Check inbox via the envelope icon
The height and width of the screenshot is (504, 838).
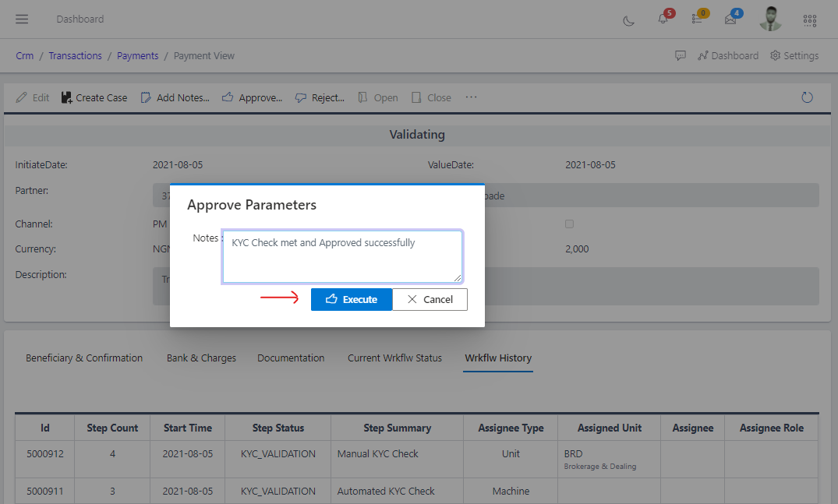pyautogui.click(x=731, y=21)
